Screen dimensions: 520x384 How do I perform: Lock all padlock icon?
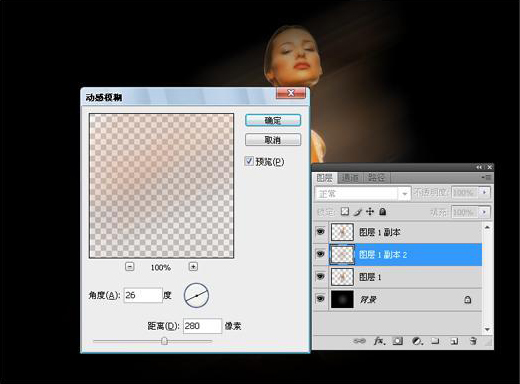383,212
